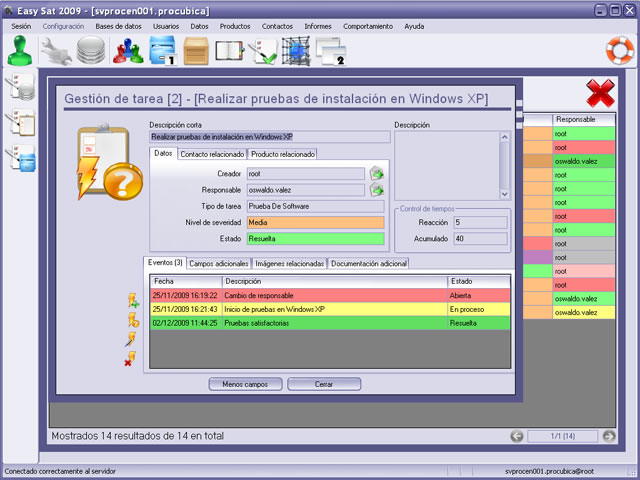The image size is (640, 480).
Task: Click the green user session icon
Action: tap(20, 51)
